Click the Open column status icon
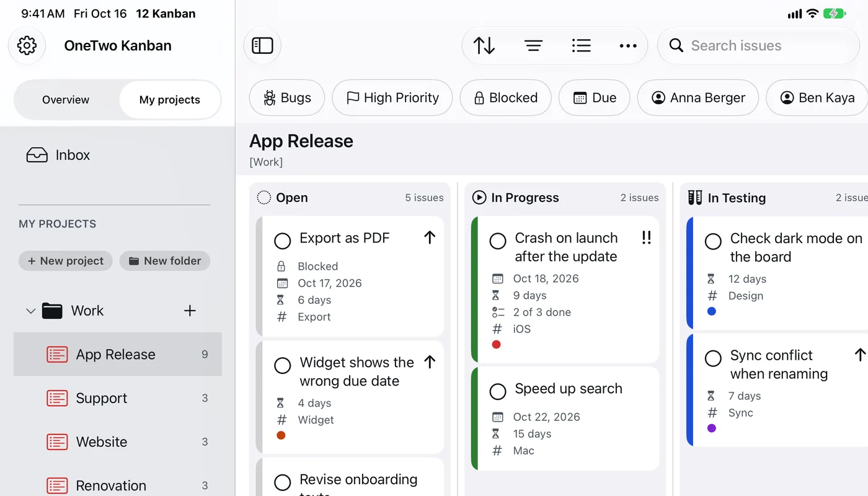The image size is (868, 496). (264, 198)
